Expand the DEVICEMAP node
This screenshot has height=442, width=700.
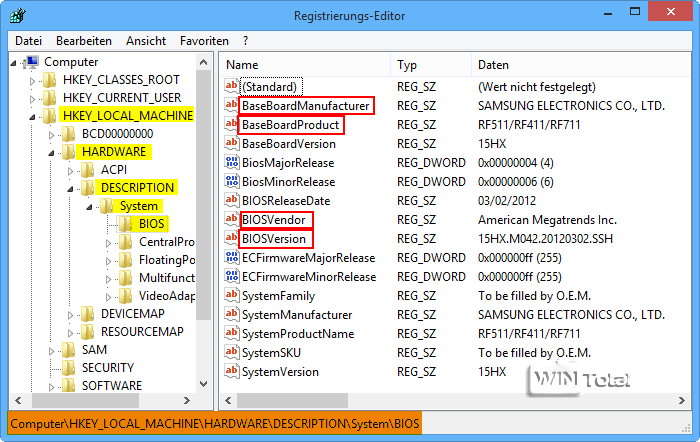click(70, 315)
